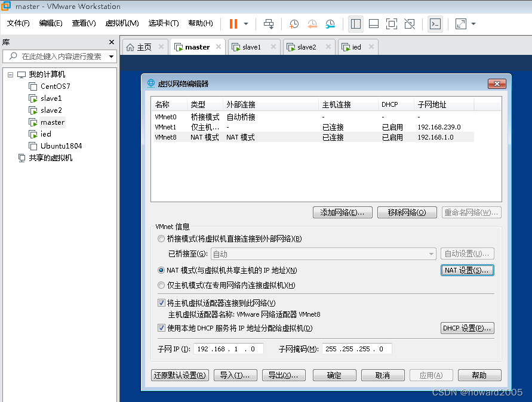Select master in the library tree
Image resolution: width=532 pixels, height=402 pixels.
pyautogui.click(x=53, y=122)
